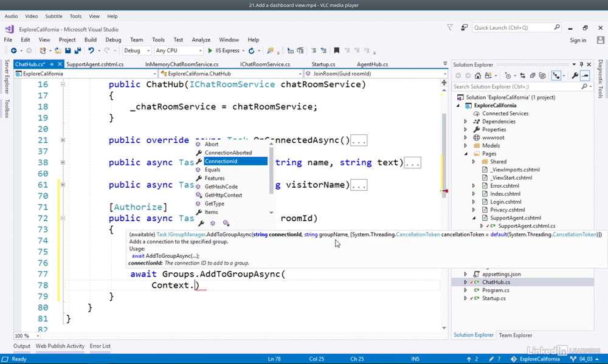Click the Sign in link

click(578, 40)
